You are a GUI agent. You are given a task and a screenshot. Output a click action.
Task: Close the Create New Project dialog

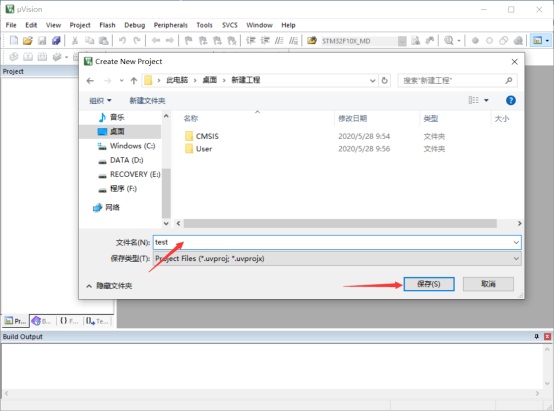coord(514,62)
